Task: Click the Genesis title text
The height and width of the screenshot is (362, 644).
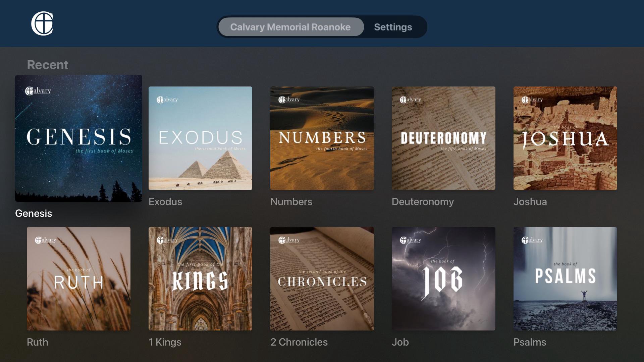Action: click(x=34, y=214)
